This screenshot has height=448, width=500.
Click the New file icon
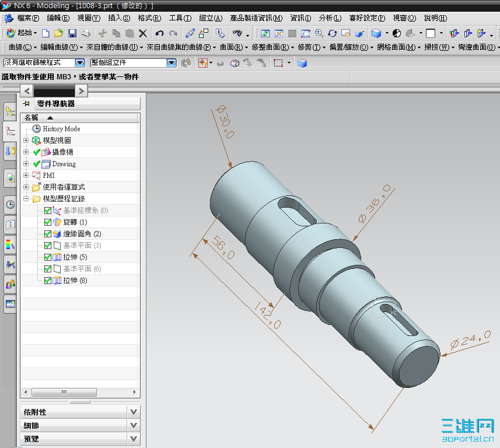click(x=46, y=33)
